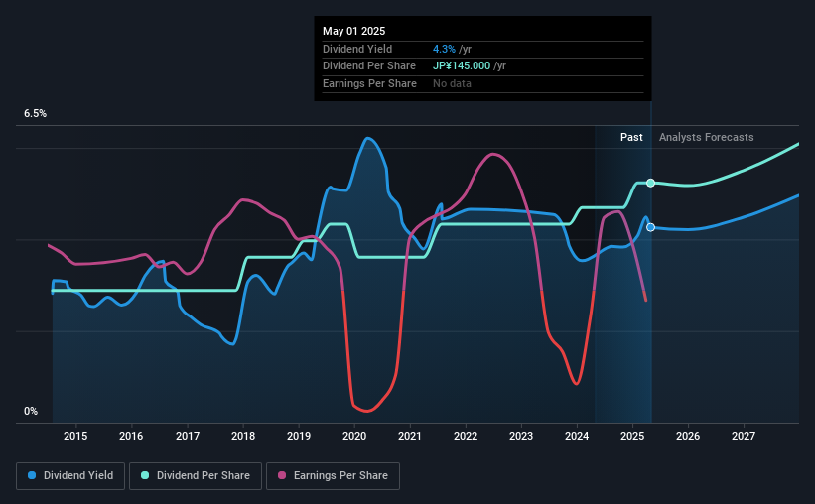
Task: Click the 2016 x-axis label
Action: 131,436
